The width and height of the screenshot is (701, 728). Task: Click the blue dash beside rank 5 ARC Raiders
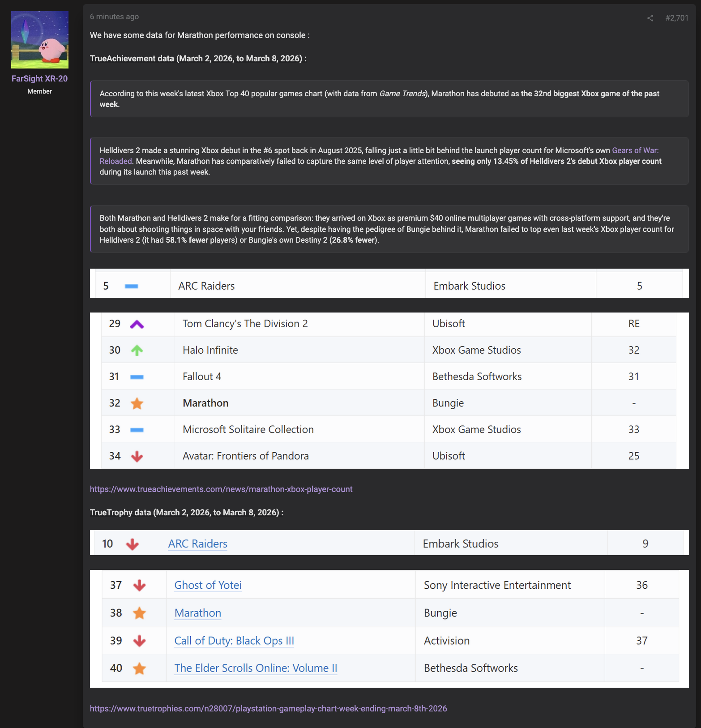tap(131, 286)
